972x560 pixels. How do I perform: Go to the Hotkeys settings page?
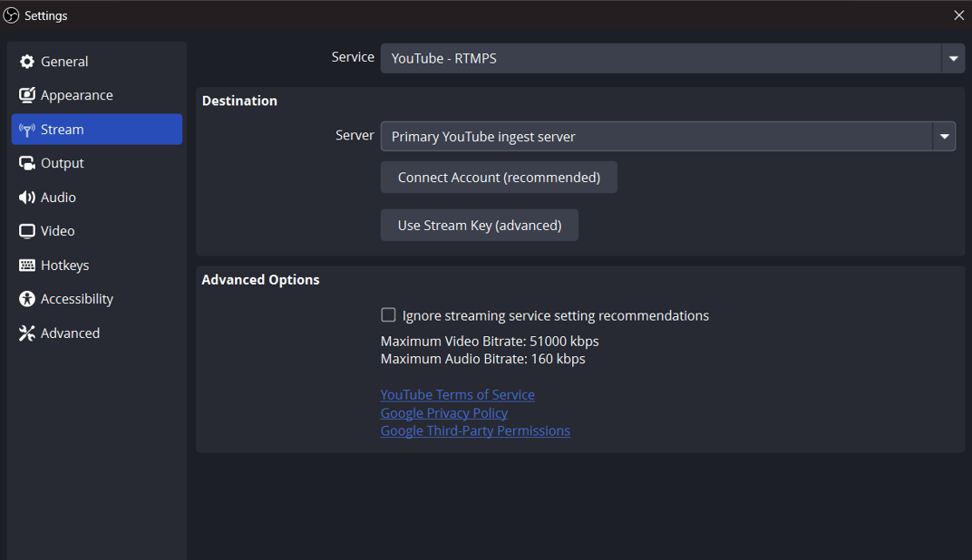(x=96, y=265)
